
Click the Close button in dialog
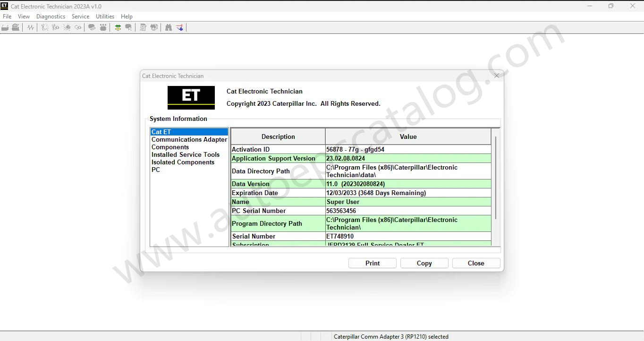pyautogui.click(x=476, y=263)
